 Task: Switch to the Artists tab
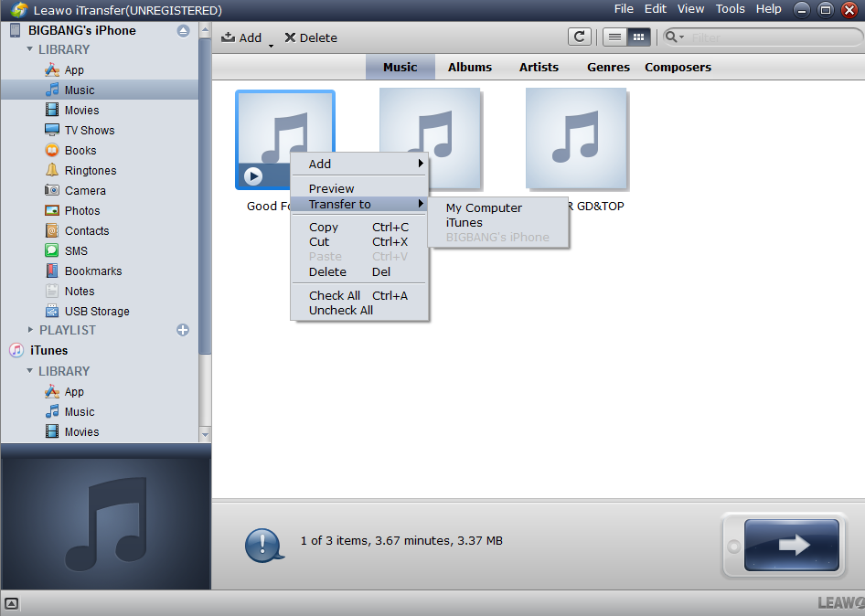coord(539,68)
